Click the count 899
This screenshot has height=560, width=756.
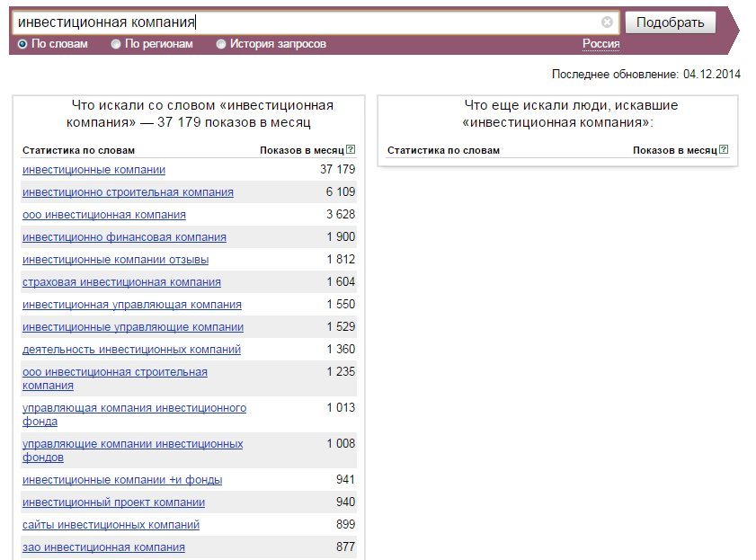tap(346, 524)
